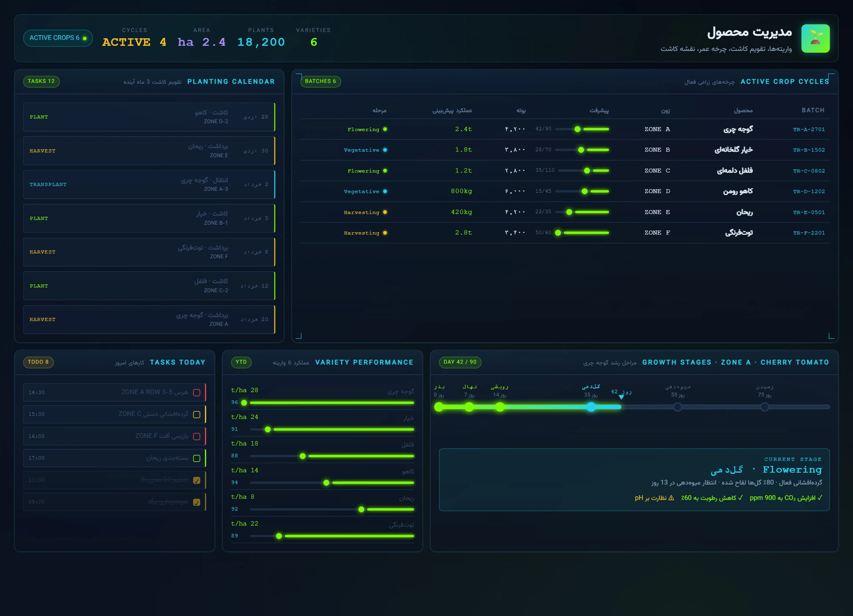Open batch TR-C-0802 link
853x616 pixels.
tap(809, 171)
